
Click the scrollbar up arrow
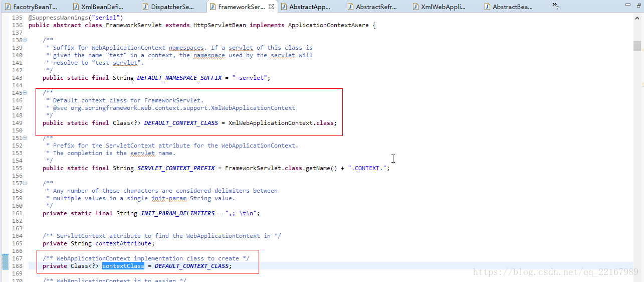[637, 18]
